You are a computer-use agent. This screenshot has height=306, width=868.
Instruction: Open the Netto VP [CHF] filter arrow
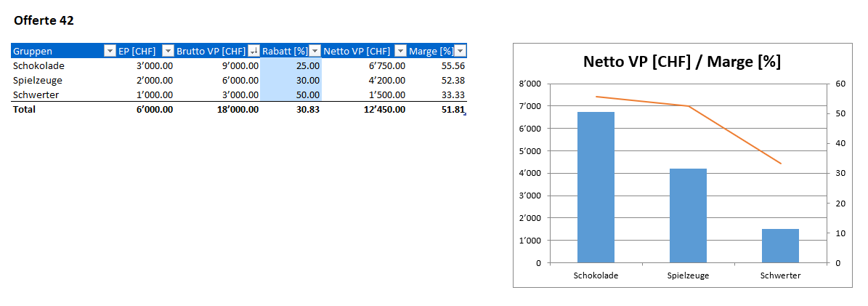(x=400, y=51)
